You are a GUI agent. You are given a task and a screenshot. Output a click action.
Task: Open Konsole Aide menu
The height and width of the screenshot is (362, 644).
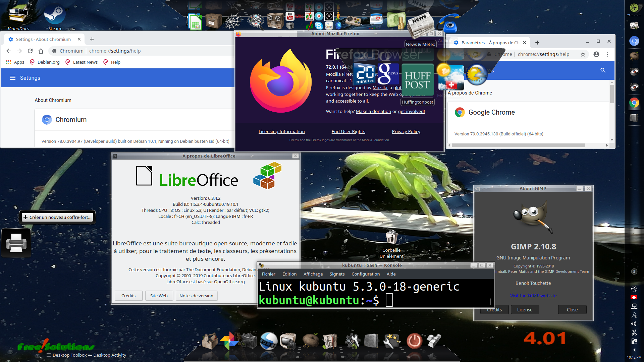tap(391, 274)
